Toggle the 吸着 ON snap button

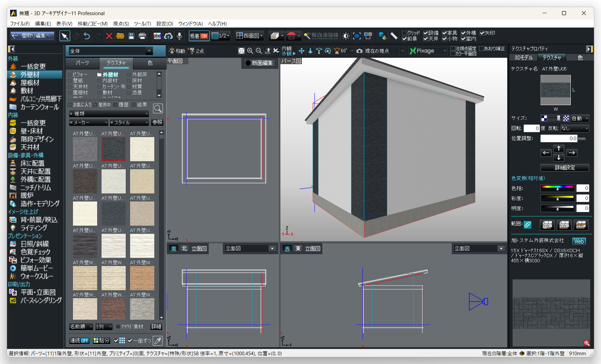tap(199, 36)
